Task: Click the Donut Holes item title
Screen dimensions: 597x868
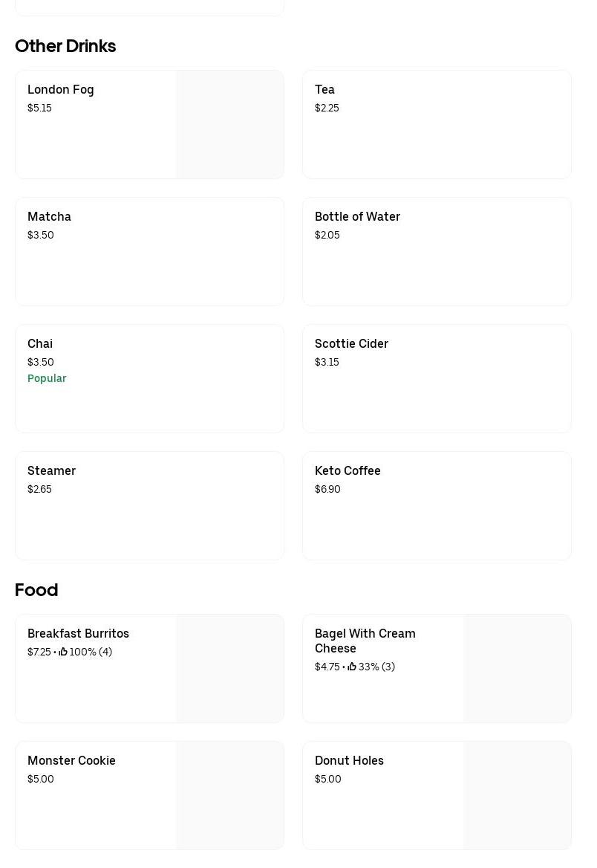Action: (349, 760)
